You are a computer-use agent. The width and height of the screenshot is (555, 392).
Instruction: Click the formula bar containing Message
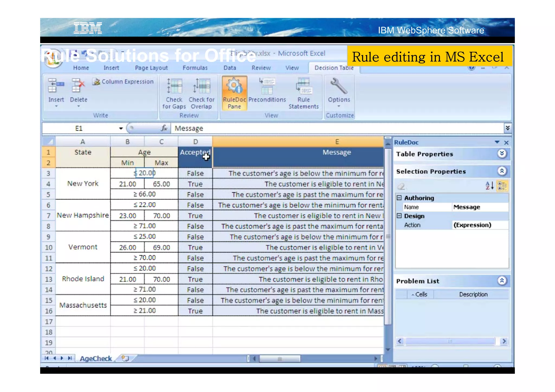tap(337, 128)
